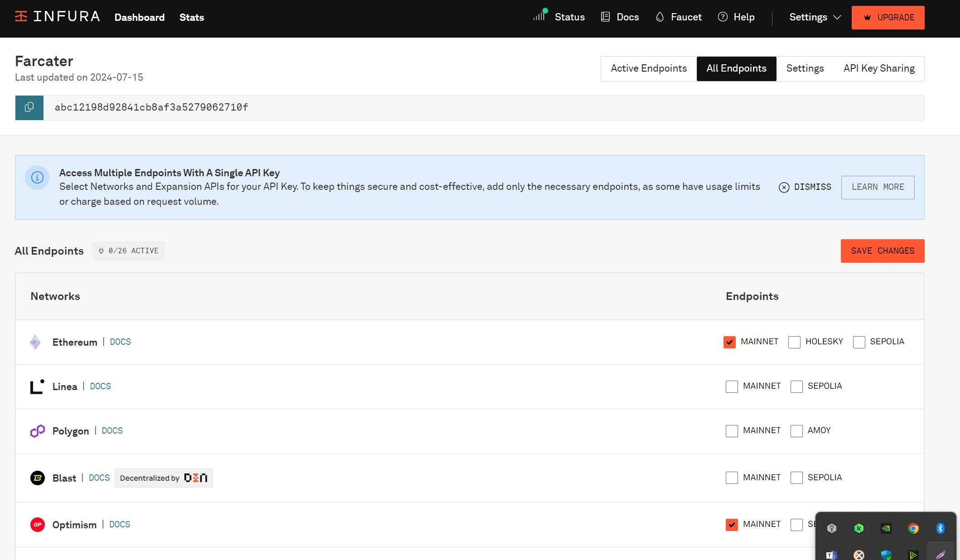Go to Dashboard in top navigation
This screenshot has width=960, height=560.
[x=140, y=17]
